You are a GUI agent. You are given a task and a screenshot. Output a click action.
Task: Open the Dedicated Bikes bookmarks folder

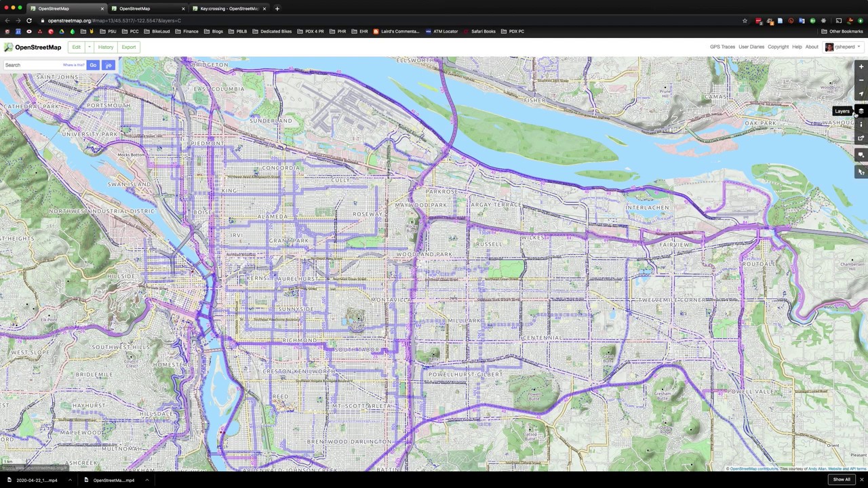pos(271,31)
